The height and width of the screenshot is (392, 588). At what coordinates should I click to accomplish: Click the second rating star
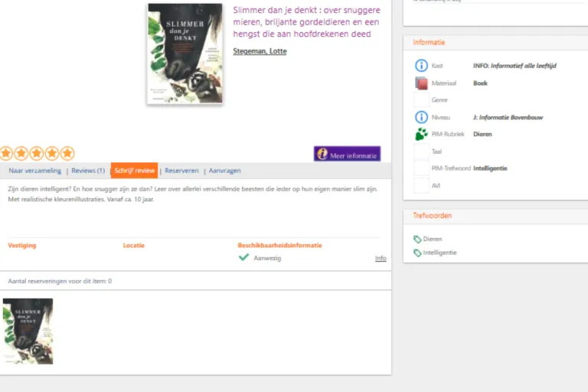21,153
